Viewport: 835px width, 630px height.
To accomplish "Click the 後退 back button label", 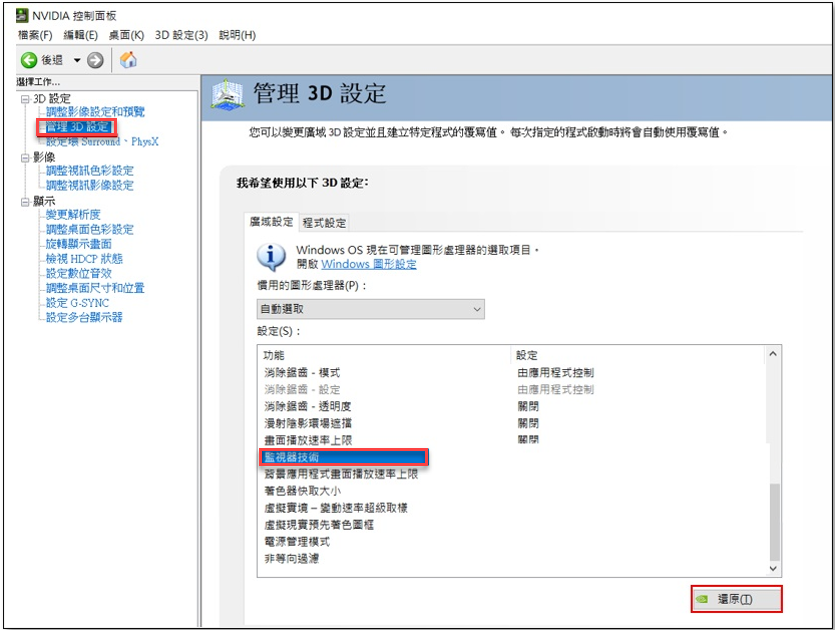I will [52, 60].
